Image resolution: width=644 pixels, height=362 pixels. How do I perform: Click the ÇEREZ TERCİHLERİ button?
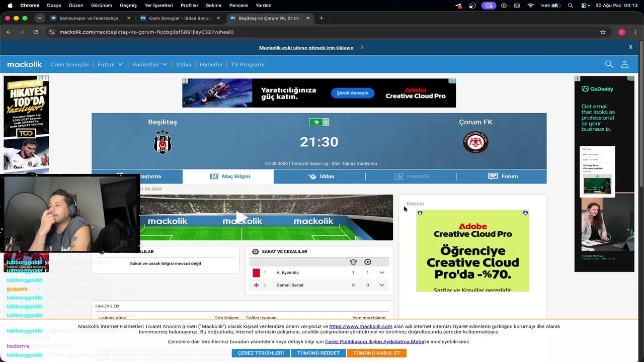[x=261, y=353]
